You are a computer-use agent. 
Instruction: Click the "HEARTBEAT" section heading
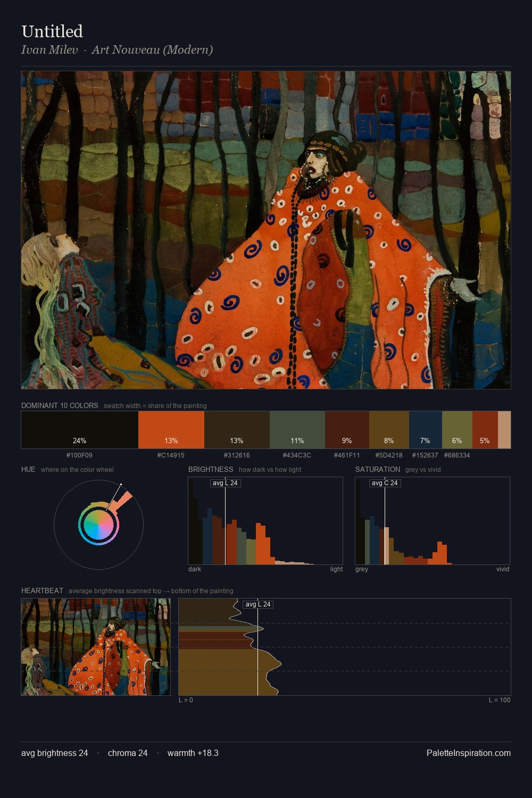click(x=42, y=591)
